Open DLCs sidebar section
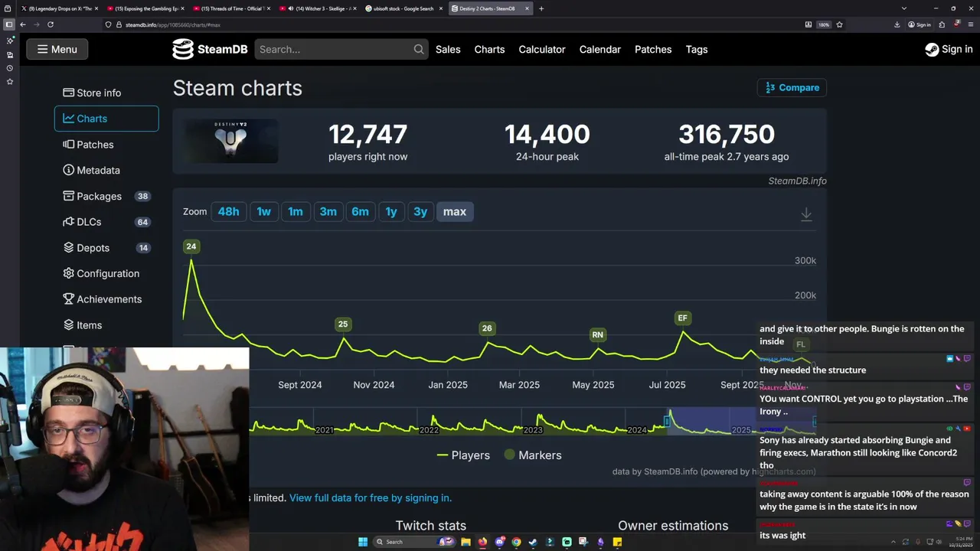The height and width of the screenshot is (551, 980). [106, 222]
